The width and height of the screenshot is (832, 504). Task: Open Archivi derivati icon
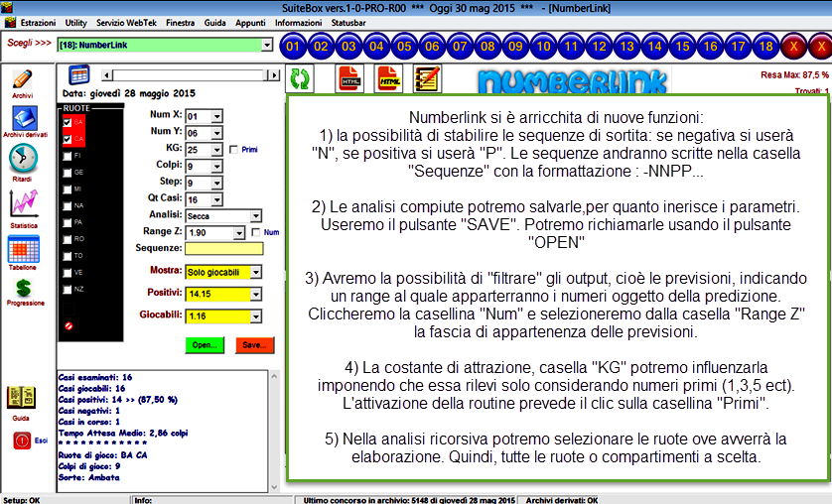(x=25, y=118)
